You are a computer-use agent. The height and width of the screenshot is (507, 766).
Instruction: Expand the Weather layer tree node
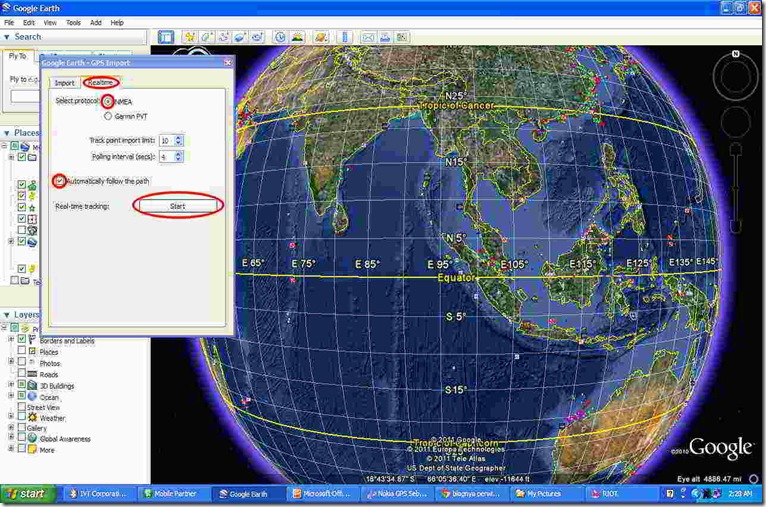11,416
